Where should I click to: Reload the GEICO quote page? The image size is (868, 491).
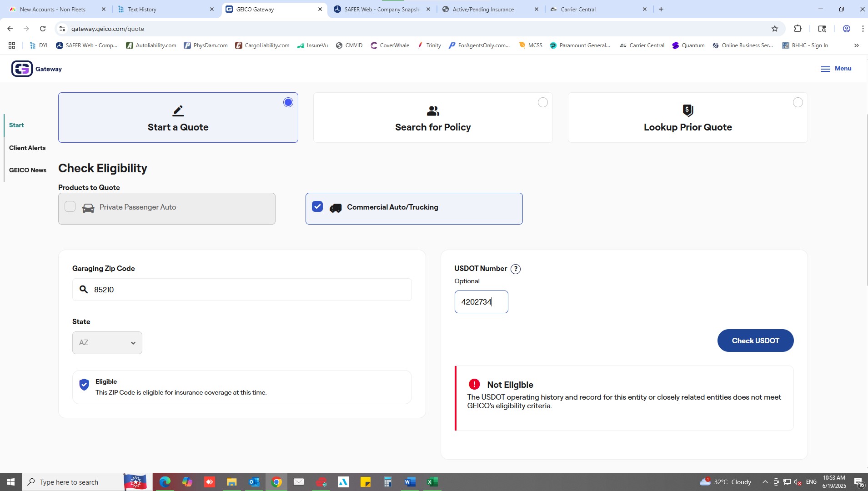click(x=43, y=29)
